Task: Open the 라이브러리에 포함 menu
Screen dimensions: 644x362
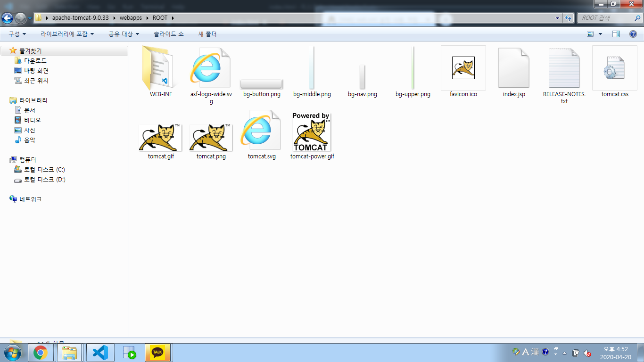Action: click(x=67, y=34)
